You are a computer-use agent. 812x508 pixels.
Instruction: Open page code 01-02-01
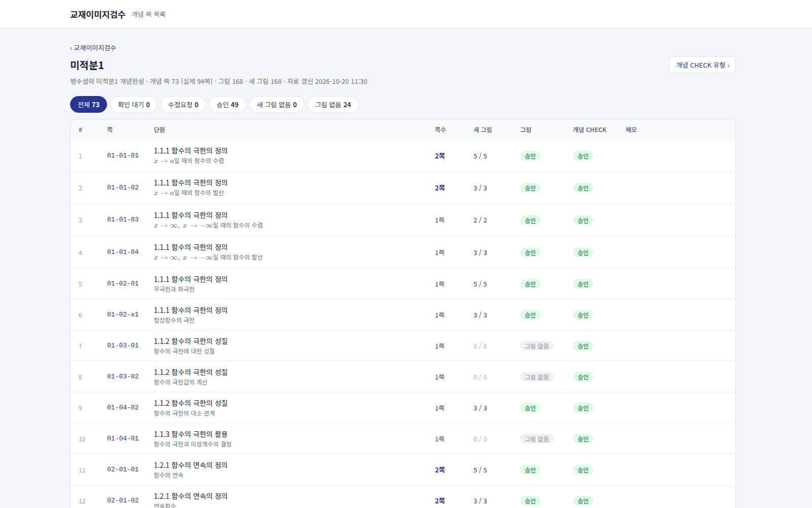(123, 283)
